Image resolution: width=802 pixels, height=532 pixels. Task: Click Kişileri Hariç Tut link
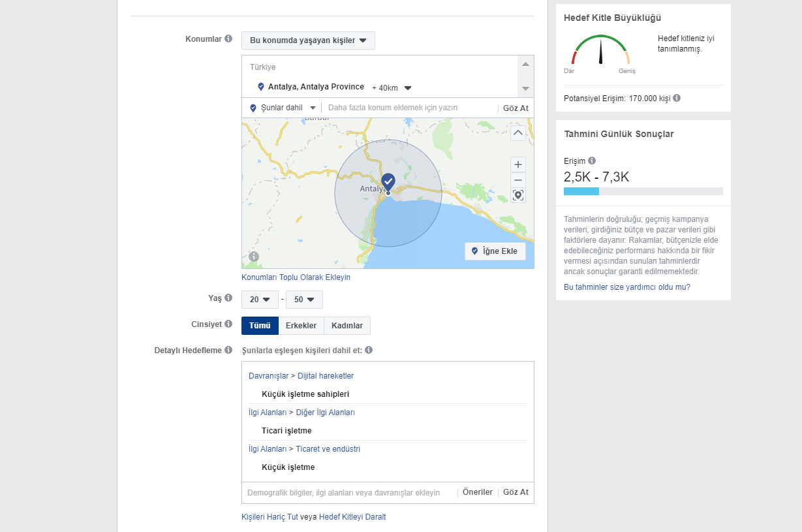(x=270, y=517)
